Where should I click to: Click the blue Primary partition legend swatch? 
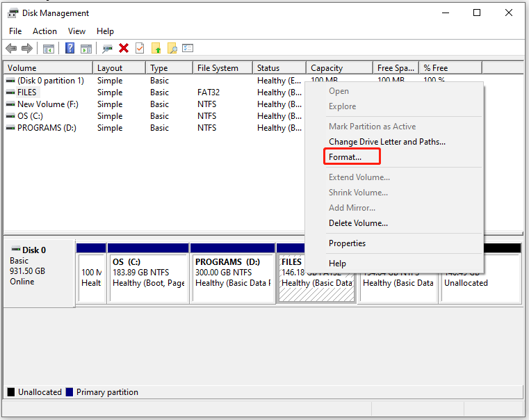pyautogui.click(x=70, y=392)
